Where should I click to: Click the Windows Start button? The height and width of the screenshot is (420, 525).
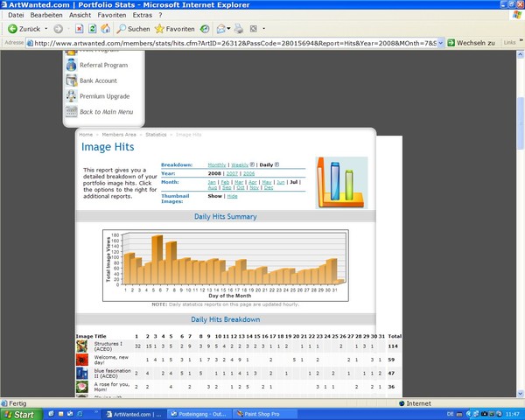pos(21,414)
